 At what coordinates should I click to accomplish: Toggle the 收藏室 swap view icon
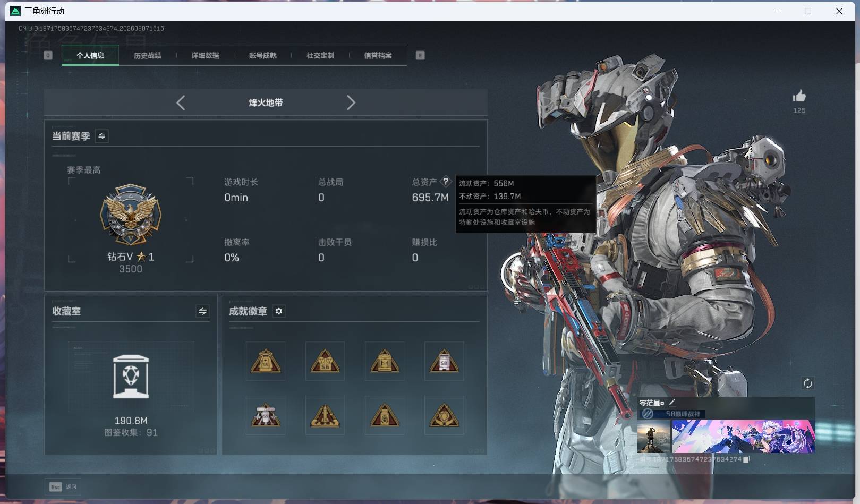[x=202, y=311]
